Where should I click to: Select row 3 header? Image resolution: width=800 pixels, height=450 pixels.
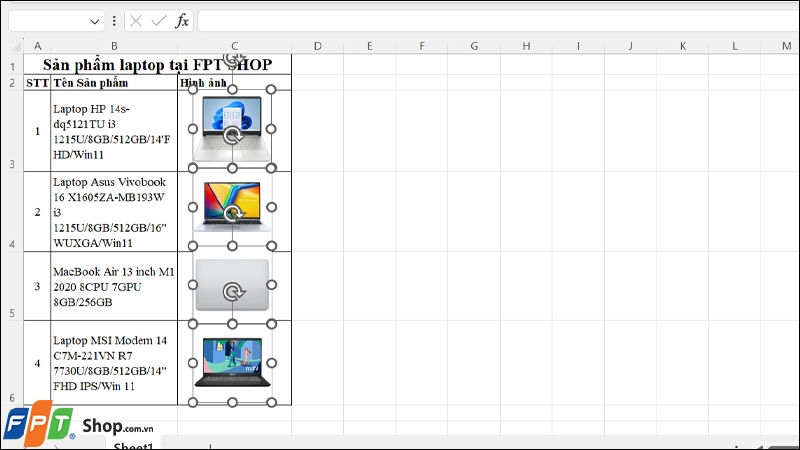12,131
